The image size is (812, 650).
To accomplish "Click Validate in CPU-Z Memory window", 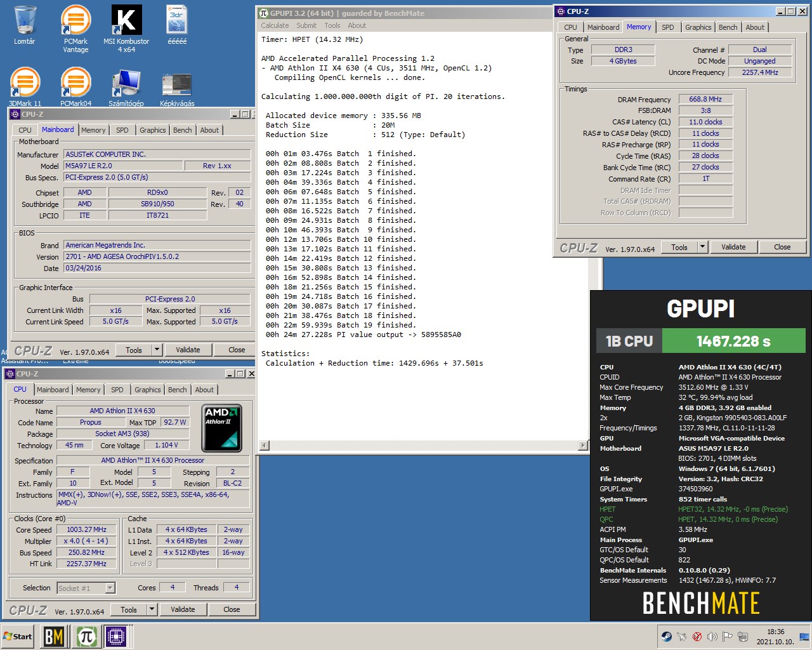I will pyautogui.click(x=733, y=247).
